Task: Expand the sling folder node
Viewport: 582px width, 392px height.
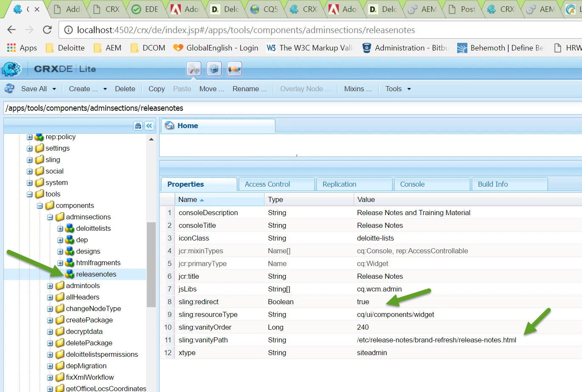Action: 30,160
